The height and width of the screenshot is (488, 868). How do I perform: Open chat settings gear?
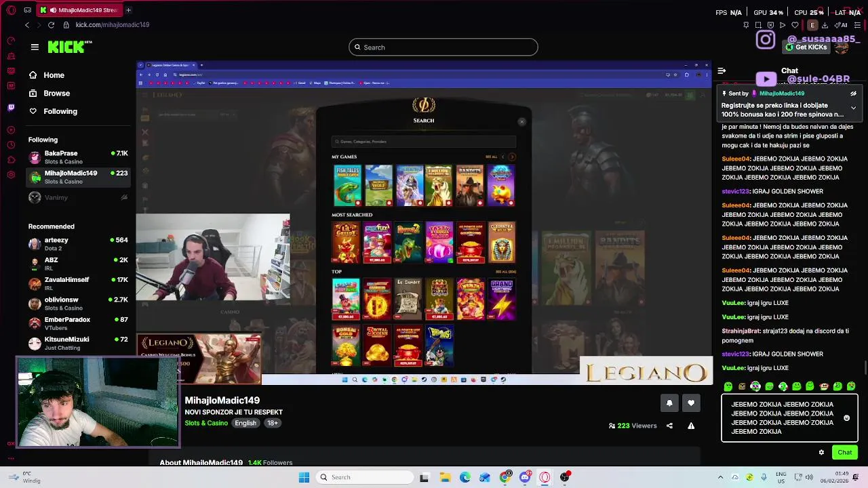coord(821,452)
